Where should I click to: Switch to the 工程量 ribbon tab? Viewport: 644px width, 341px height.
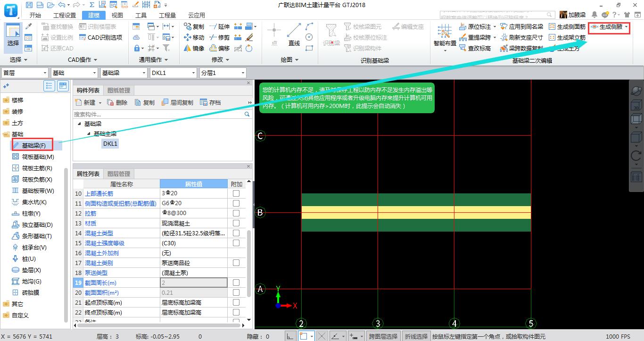coord(167,15)
